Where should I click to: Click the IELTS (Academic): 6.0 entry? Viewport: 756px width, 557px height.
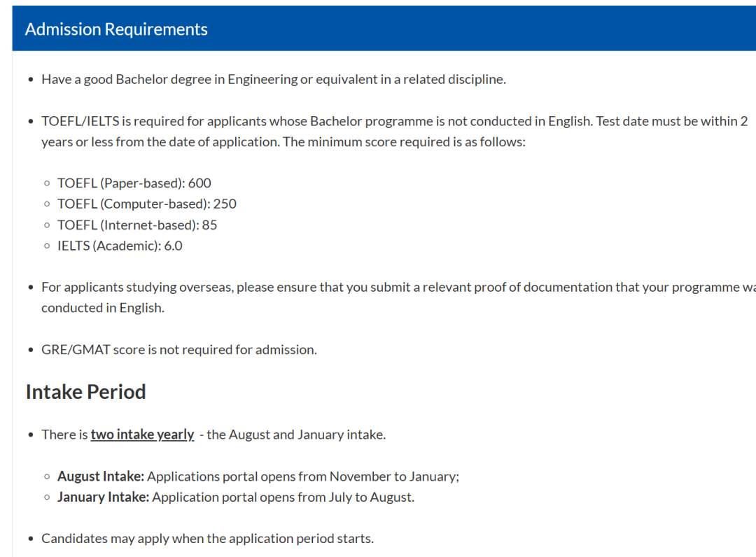click(120, 246)
